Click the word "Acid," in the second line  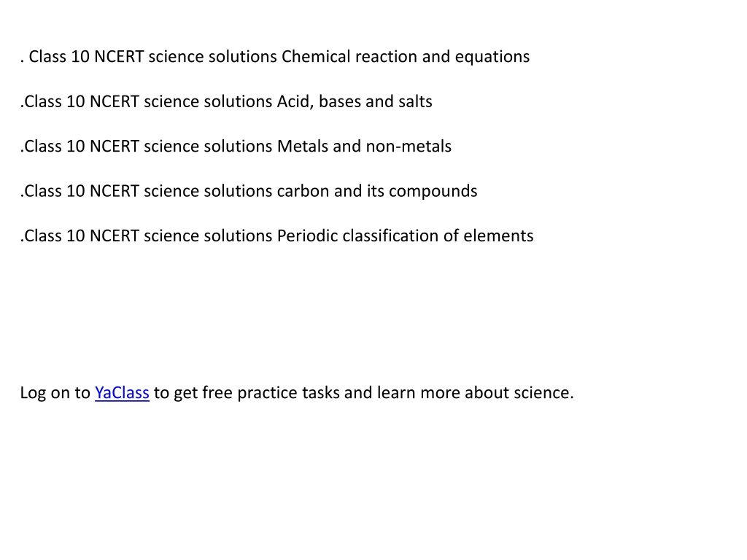tap(295, 101)
